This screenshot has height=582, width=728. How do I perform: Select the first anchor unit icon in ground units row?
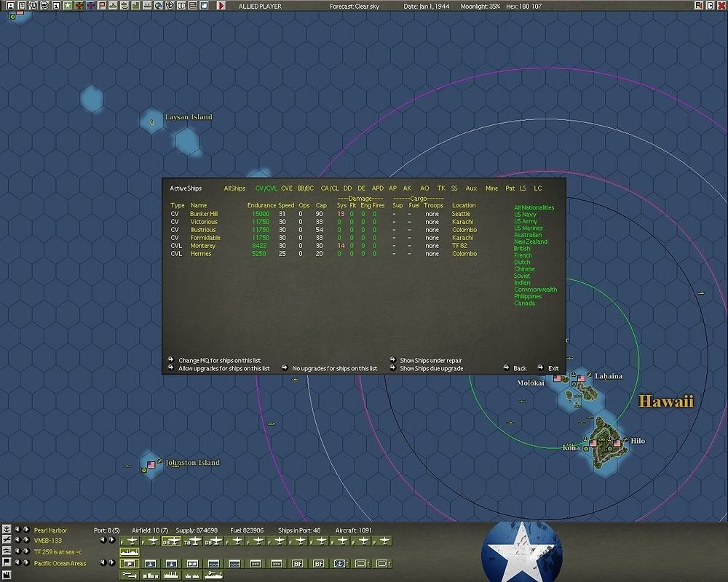tap(151, 563)
